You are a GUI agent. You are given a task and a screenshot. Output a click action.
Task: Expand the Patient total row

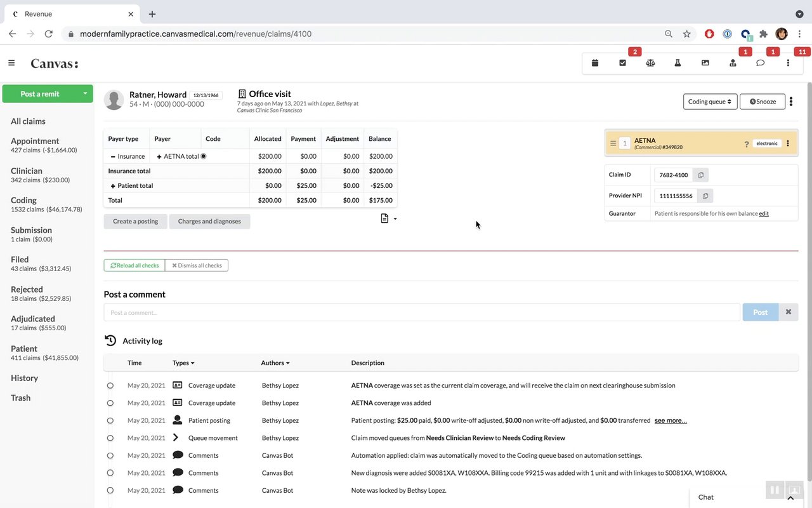[x=113, y=186]
